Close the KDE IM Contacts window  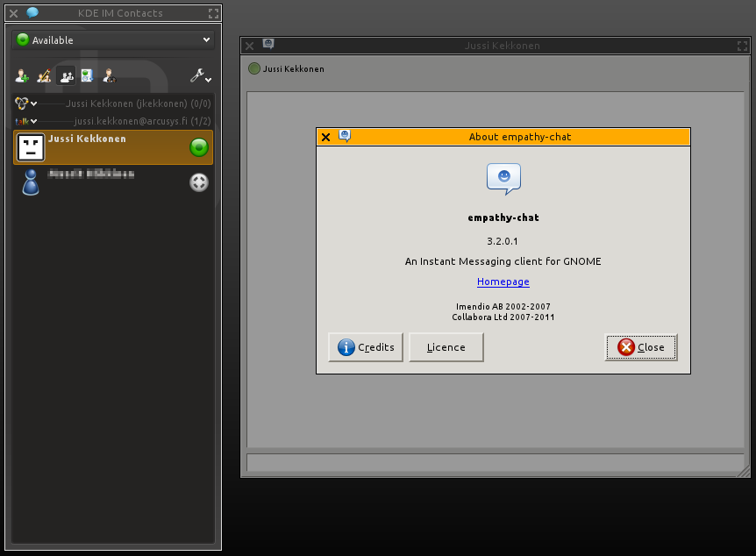[x=13, y=13]
